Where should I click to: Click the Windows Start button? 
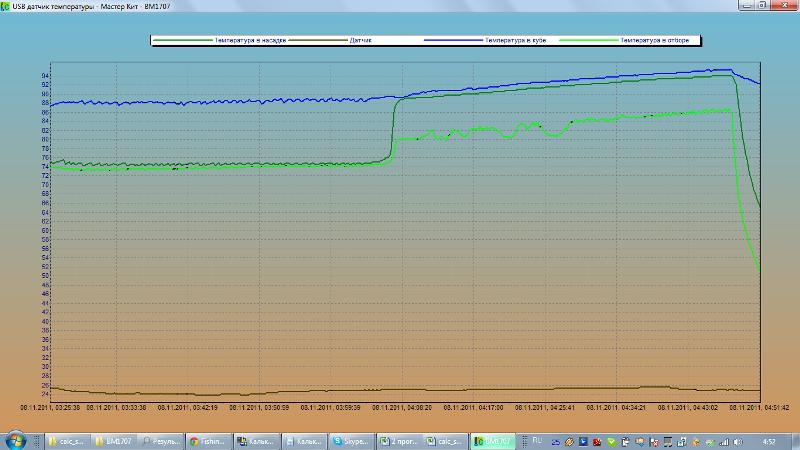tap(16, 440)
